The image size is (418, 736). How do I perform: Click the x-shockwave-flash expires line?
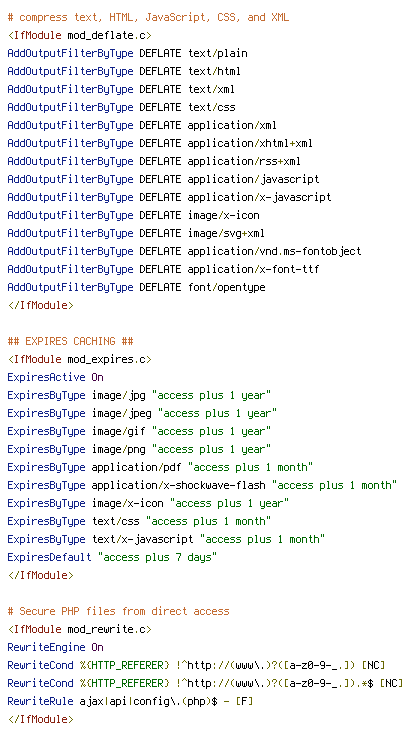click(202, 486)
